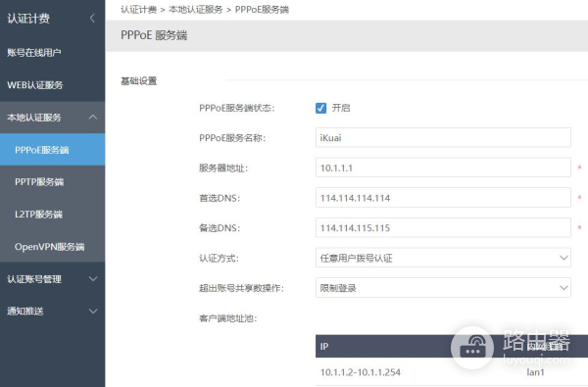Open OpenVPN服务端 page
The width and height of the screenshot is (588, 387).
point(53,246)
